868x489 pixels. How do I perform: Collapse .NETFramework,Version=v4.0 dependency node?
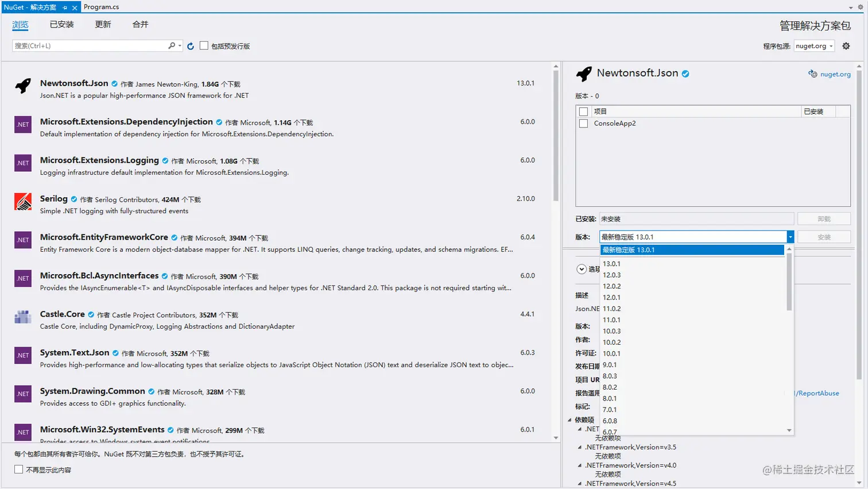[580, 465]
